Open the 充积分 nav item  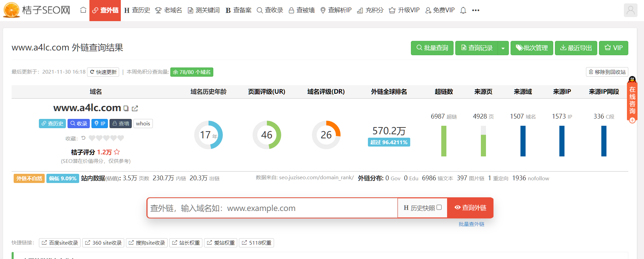(x=370, y=10)
